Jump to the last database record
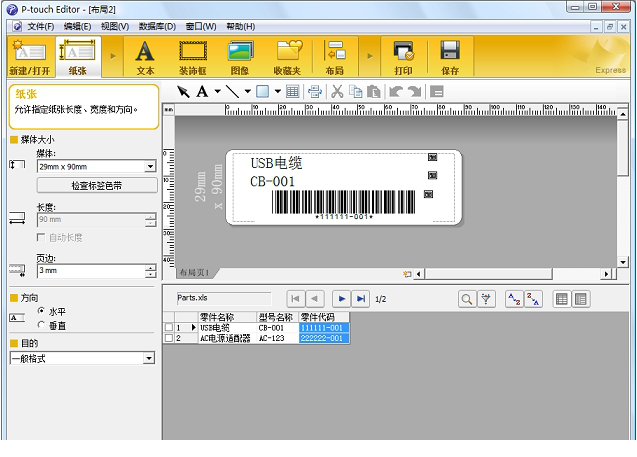The height and width of the screenshot is (457, 637). click(x=361, y=299)
